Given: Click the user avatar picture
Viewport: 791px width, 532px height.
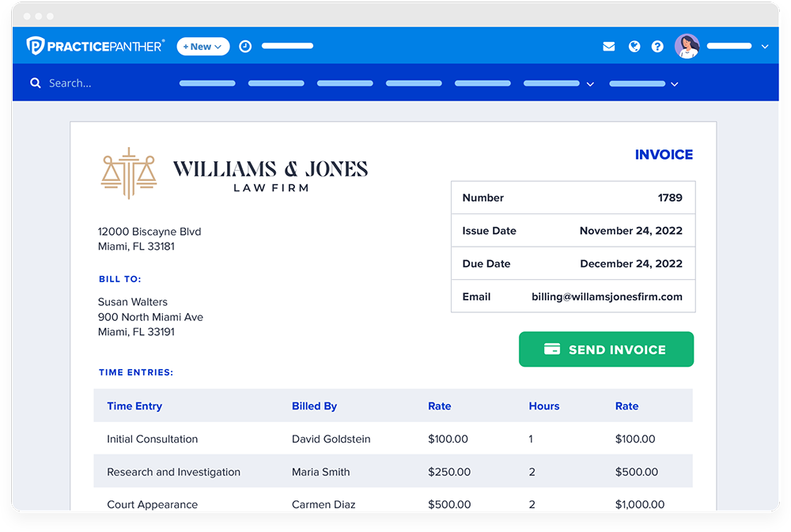Looking at the screenshot, I should coord(687,46).
